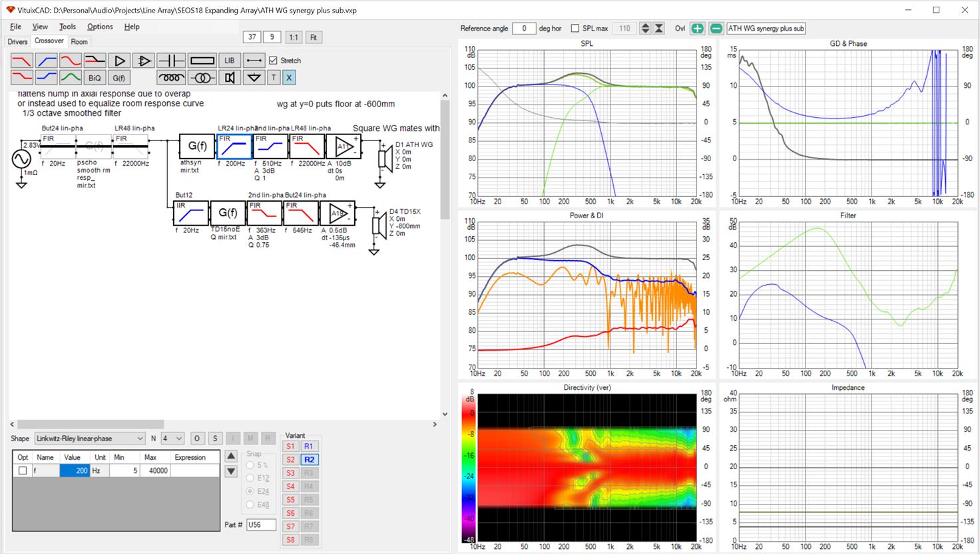The width and height of the screenshot is (980, 555).
Task: Select the LR24 lin-pha 200Hz FIR block
Action: point(234,146)
